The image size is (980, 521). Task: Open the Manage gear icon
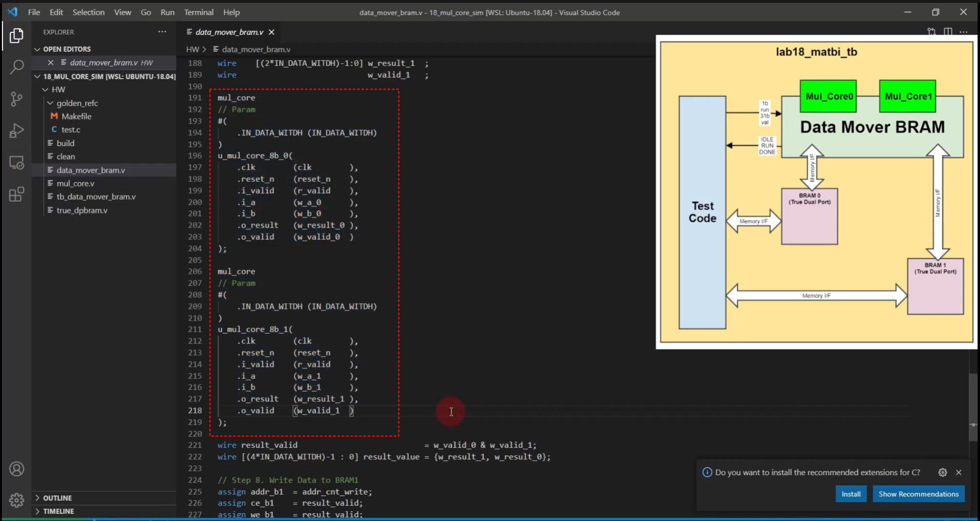click(16, 500)
